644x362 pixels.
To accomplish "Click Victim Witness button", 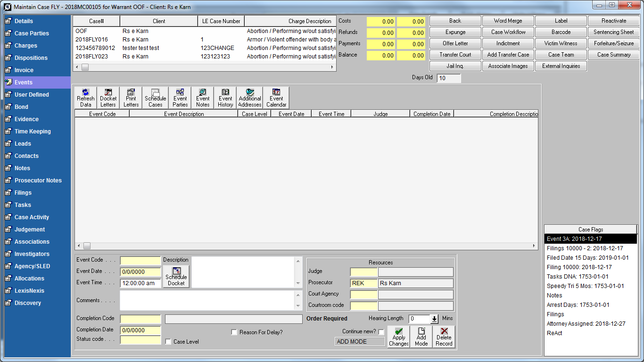I will (x=561, y=43).
